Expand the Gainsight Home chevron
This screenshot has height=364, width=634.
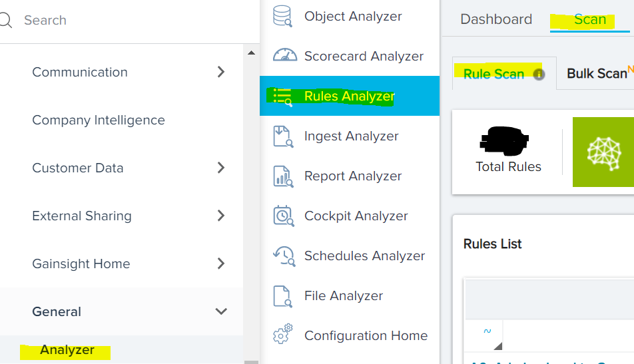pyautogui.click(x=221, y=264)
